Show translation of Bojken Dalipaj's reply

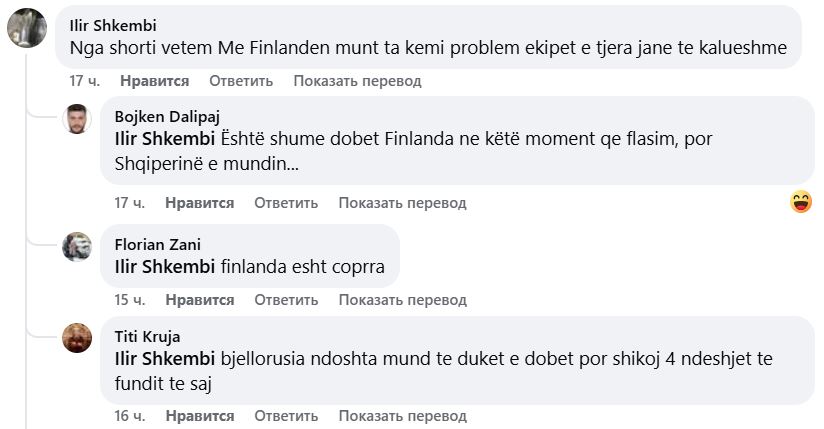pos(402,203)
